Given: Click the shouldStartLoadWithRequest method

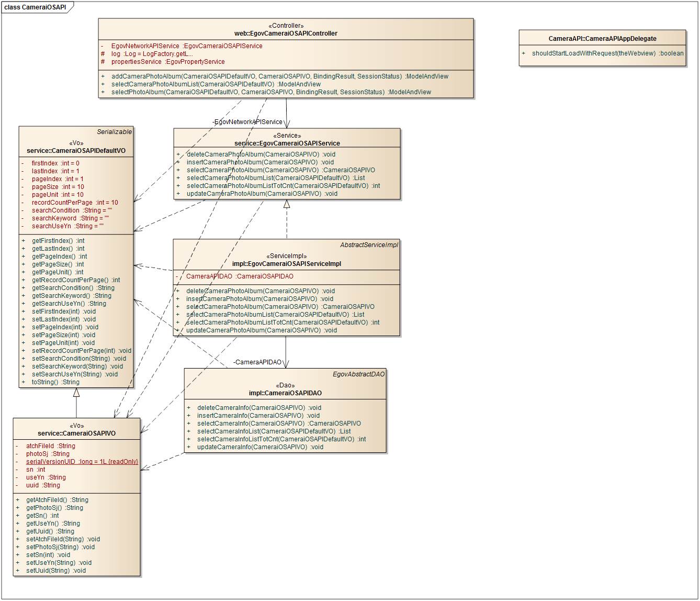Looking at the screenshot, I should tap(607, 53).
